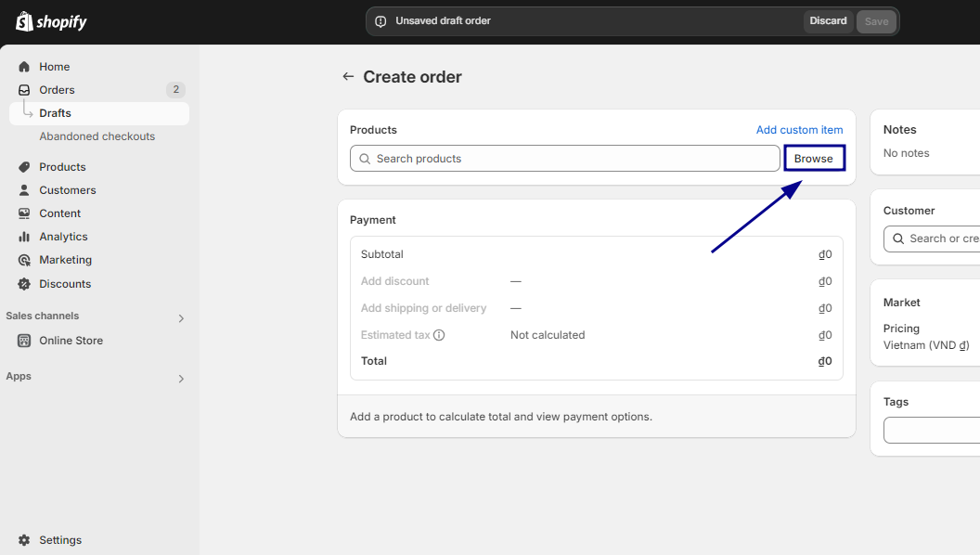Go back using the arrow beside Create order
The width and height of the screenshot is (980, 555).
point(348,76)
